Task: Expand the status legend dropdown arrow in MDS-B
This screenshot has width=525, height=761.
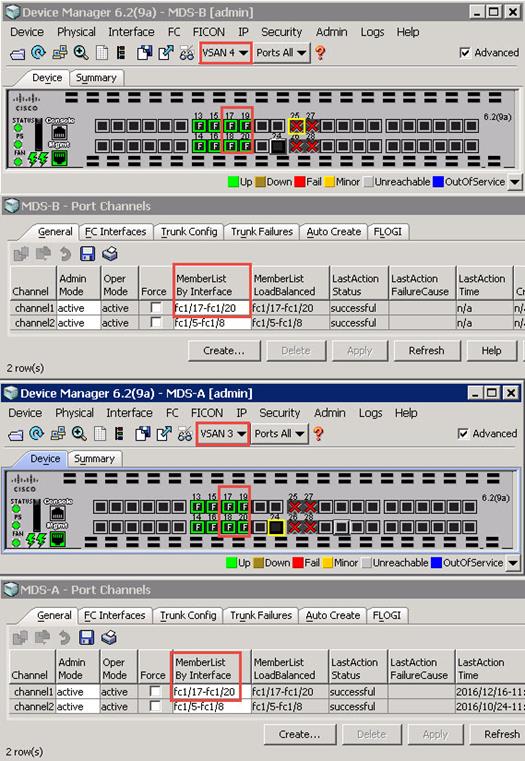Action: pyautogui.click(x=515, y=182)
